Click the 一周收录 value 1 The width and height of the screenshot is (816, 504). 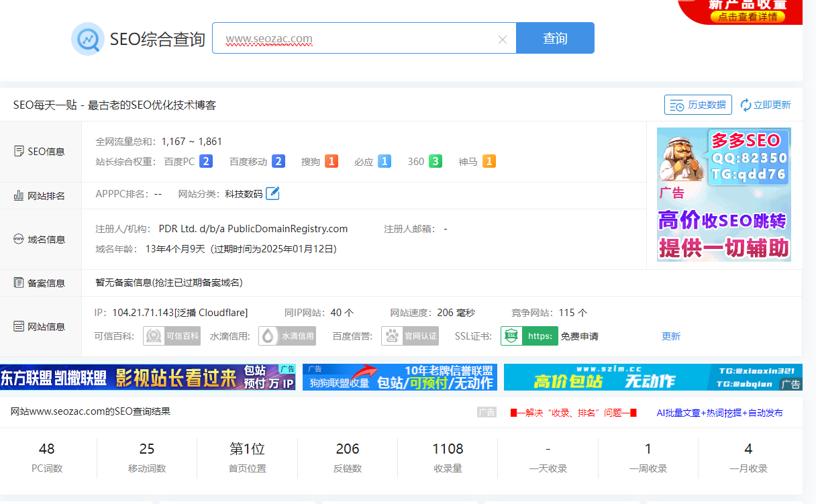click(x=648, y=448)
